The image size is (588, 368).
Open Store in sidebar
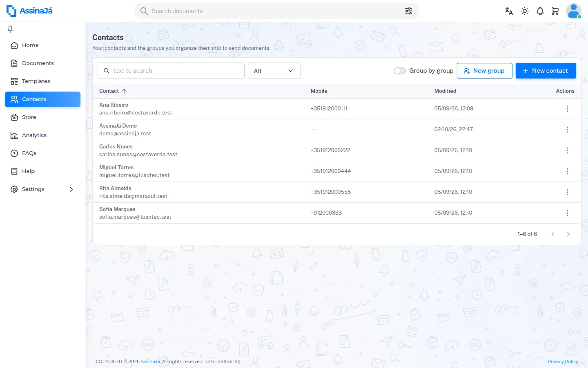42,117
